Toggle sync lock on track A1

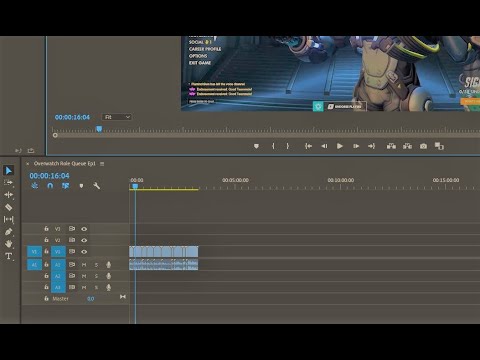coord(72,265)
